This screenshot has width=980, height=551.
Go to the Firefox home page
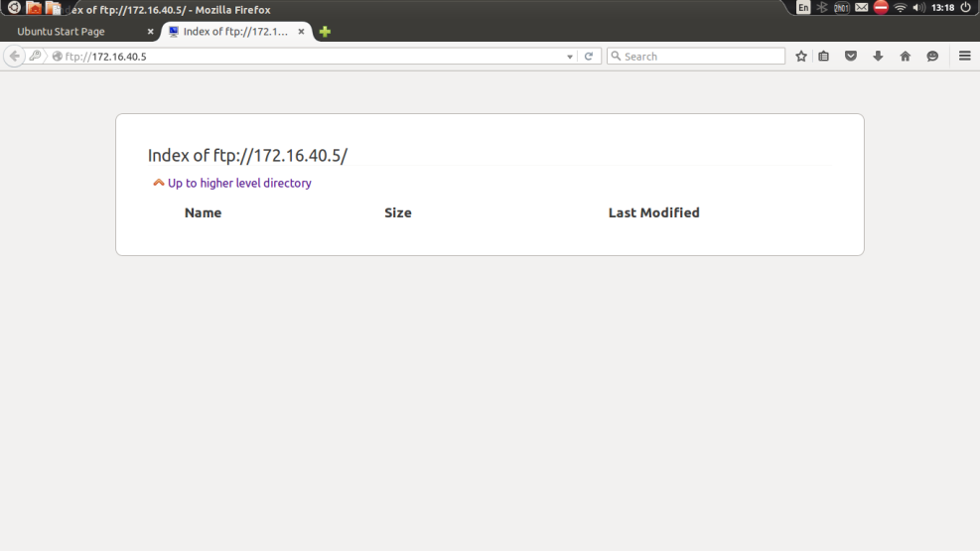click(x=905, y=57)
